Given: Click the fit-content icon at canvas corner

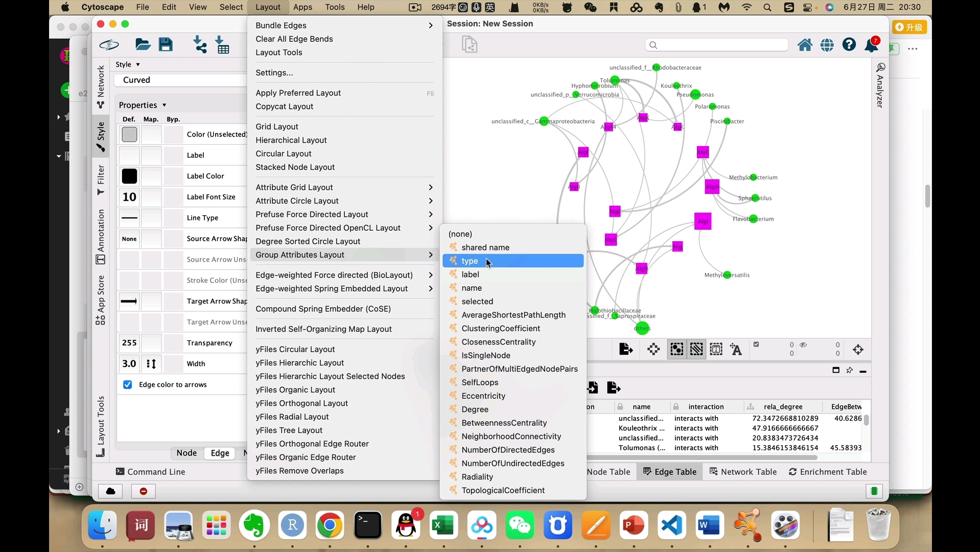Looking at the screenshot, I should pos(858,350).
